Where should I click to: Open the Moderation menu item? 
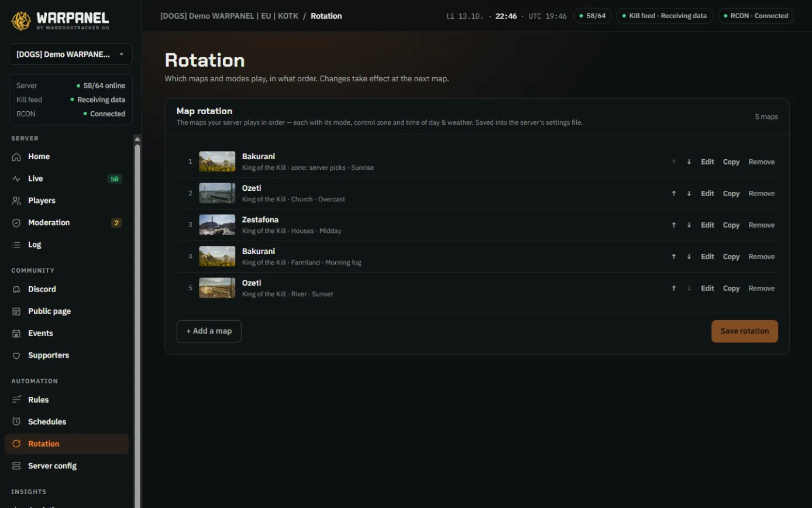click(x=67, y=223)
